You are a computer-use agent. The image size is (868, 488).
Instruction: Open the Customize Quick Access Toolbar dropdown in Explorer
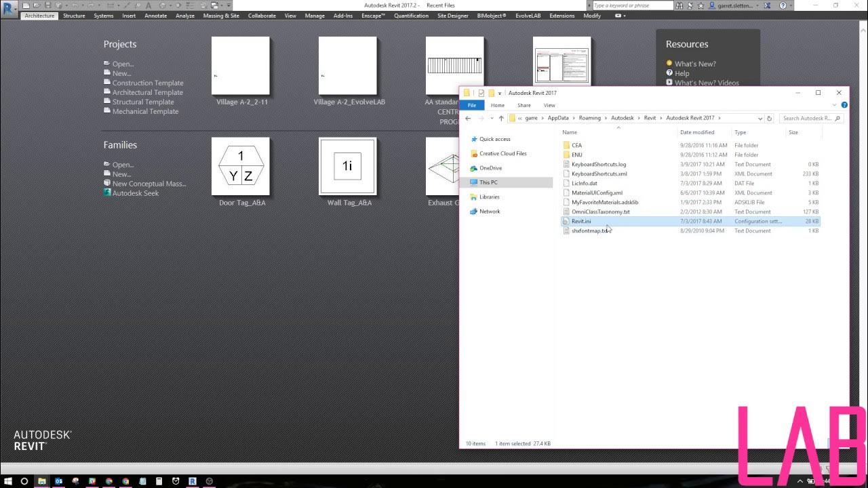pyautogui.click(x=500, y=93)
